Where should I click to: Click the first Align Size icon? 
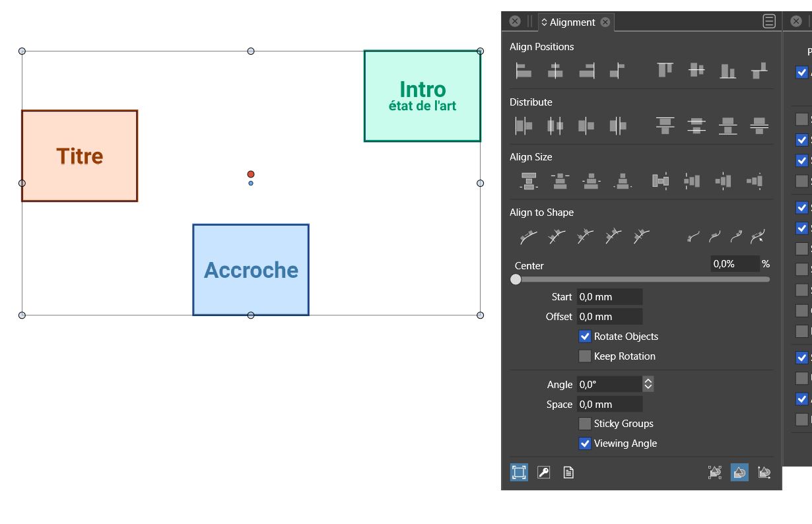pyautogui.click(x=528, y=181)
